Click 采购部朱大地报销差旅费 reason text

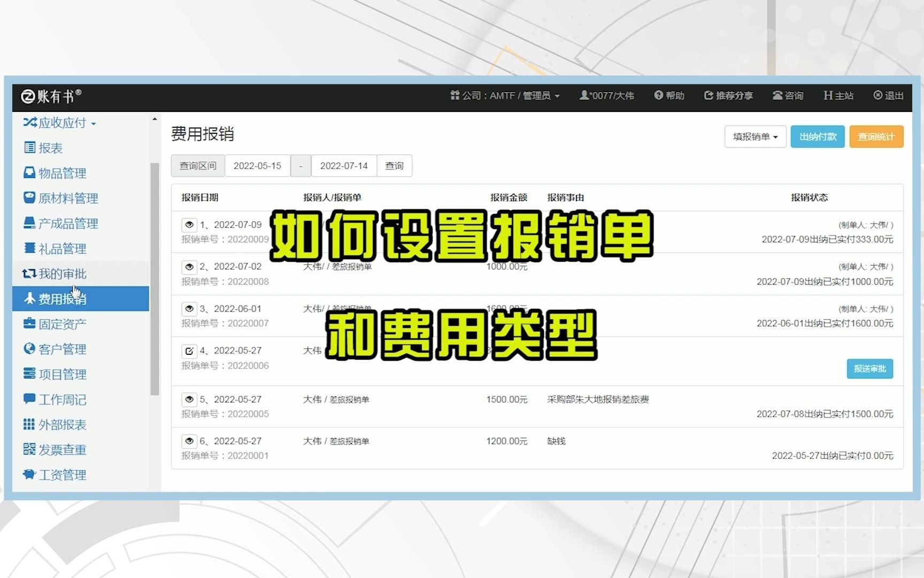[x=598, y=399]
